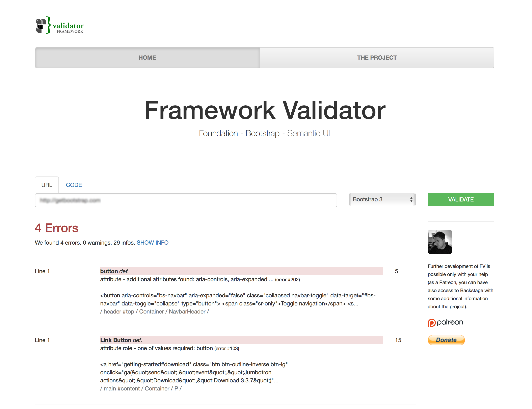The image size is (532, 409).
Task: Expand the error #202 details via the ellipsis link
Action: pyautogui.click(x=271, y=279)
